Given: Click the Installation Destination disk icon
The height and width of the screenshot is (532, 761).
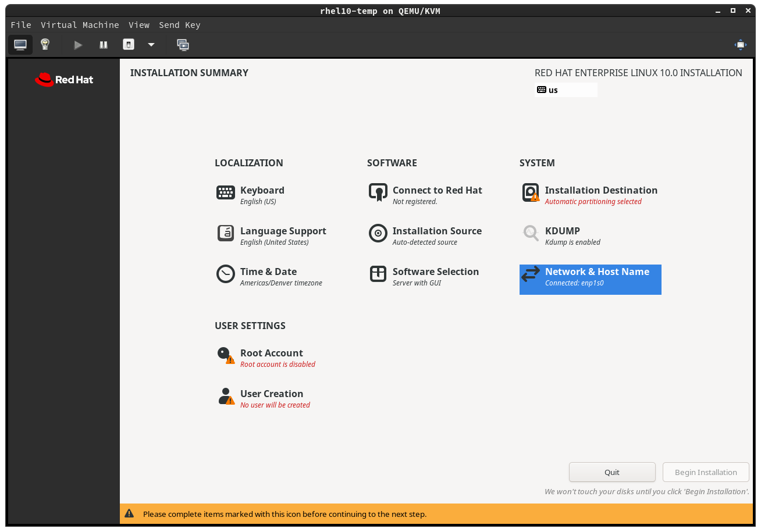Looking at the screenshot, I should pyautogui.click(x=531, y=192).
